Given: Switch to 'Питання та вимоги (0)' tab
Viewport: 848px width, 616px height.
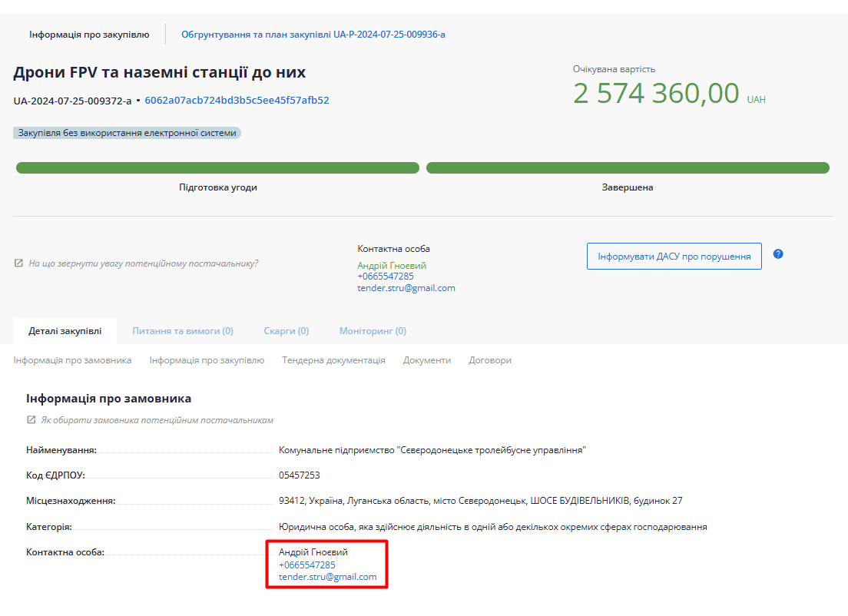Looking at the screenshot, I should 183,331.
